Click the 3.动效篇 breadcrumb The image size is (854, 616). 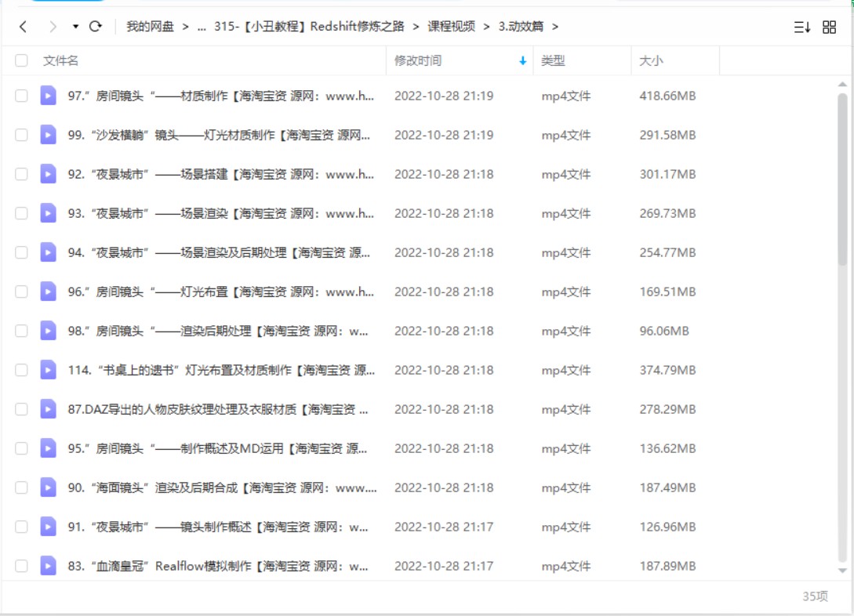tap(521, 26)
